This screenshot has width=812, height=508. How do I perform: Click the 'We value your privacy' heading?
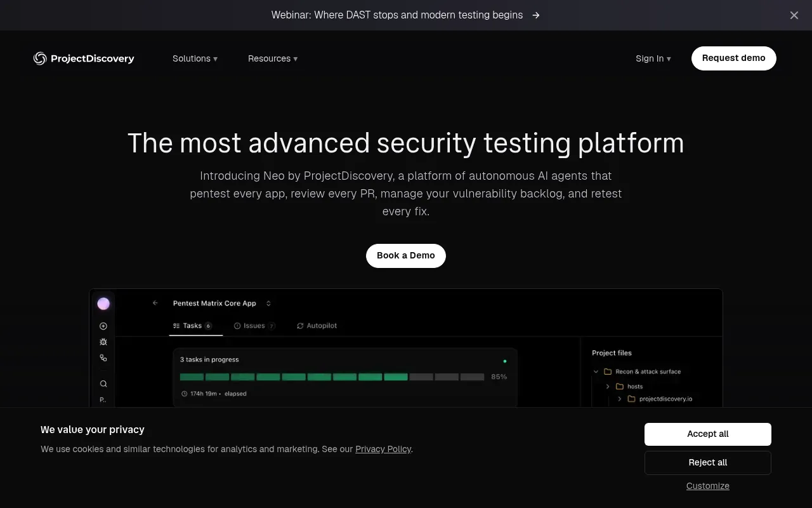point(93,430)
